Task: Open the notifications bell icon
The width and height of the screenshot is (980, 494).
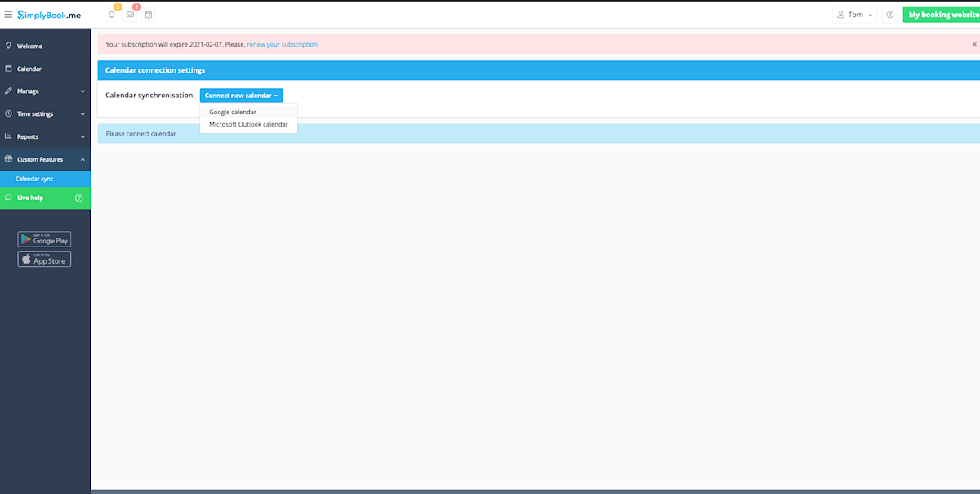Action: (112, 14)
